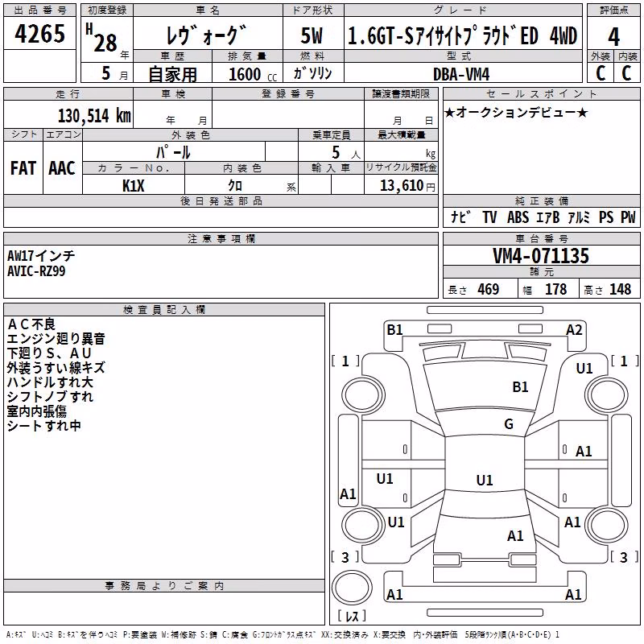This screenshot has width=644, height=644.
Task: Select the mileage 130,514 km
Action: click(94, 115)
